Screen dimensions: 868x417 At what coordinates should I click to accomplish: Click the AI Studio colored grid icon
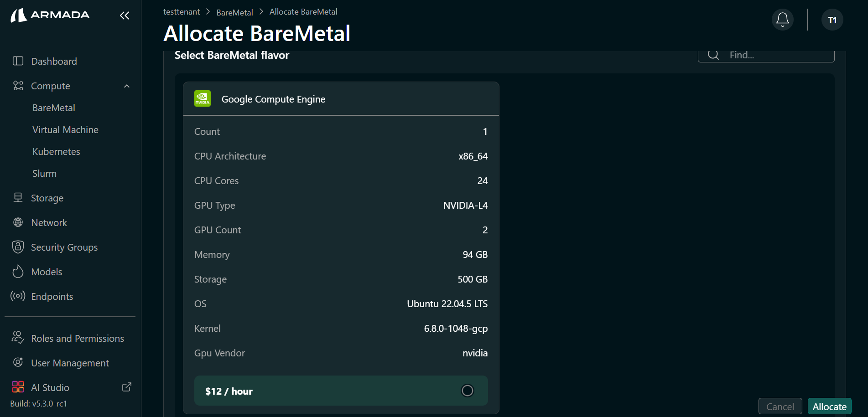[18, 387]
